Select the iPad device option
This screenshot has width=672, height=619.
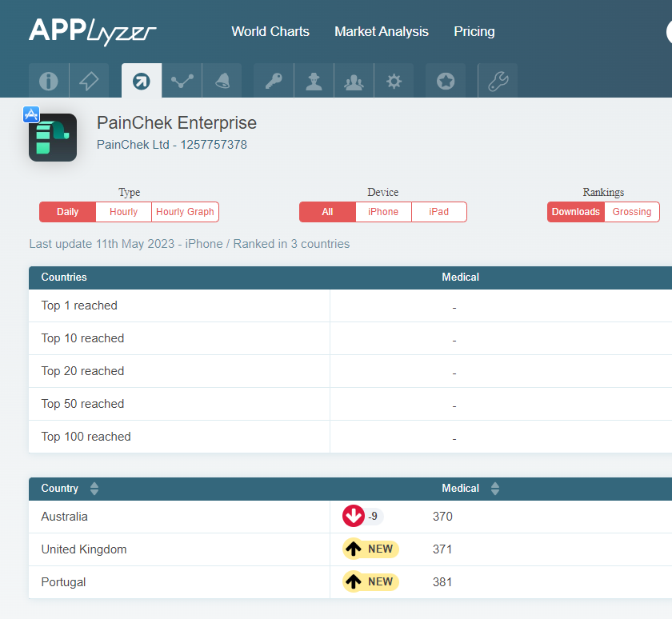click(439, 212)
